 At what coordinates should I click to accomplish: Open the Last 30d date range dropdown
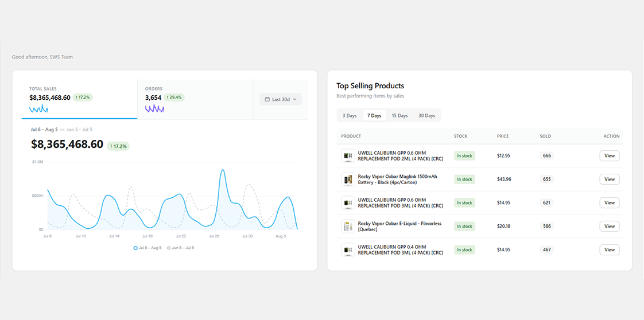[281, 99]
